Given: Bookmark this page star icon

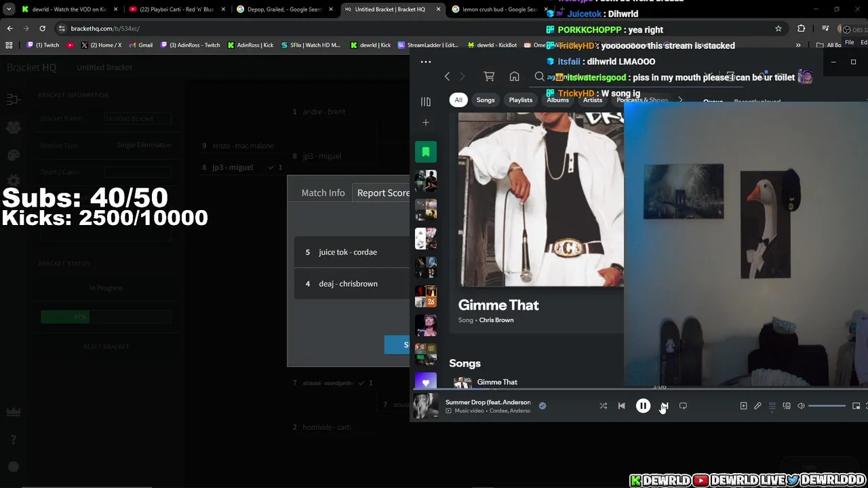Looking at the screenshot, I should coord(778,28).
